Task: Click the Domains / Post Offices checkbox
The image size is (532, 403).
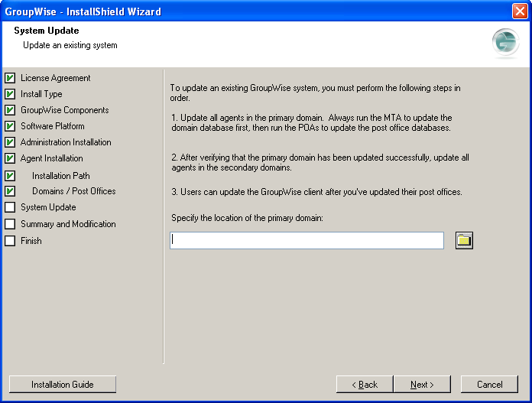Action: pos(10,191)
